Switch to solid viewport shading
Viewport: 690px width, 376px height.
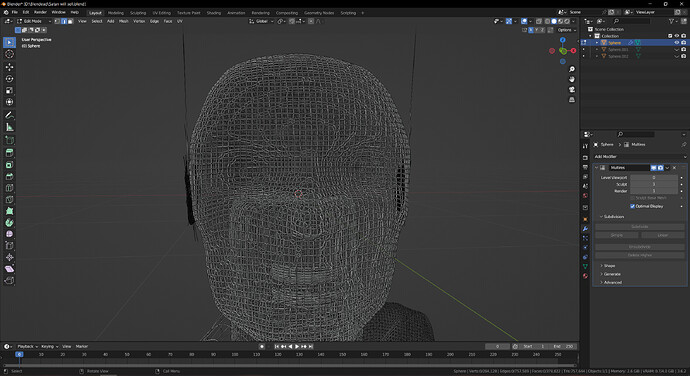coord(554,21)
